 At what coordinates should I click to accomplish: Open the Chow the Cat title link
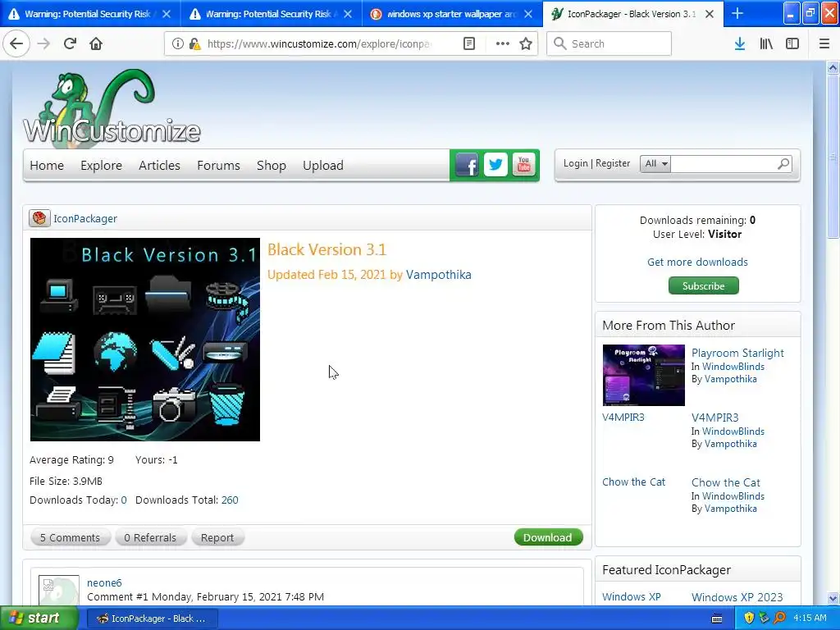pos(725,482)
